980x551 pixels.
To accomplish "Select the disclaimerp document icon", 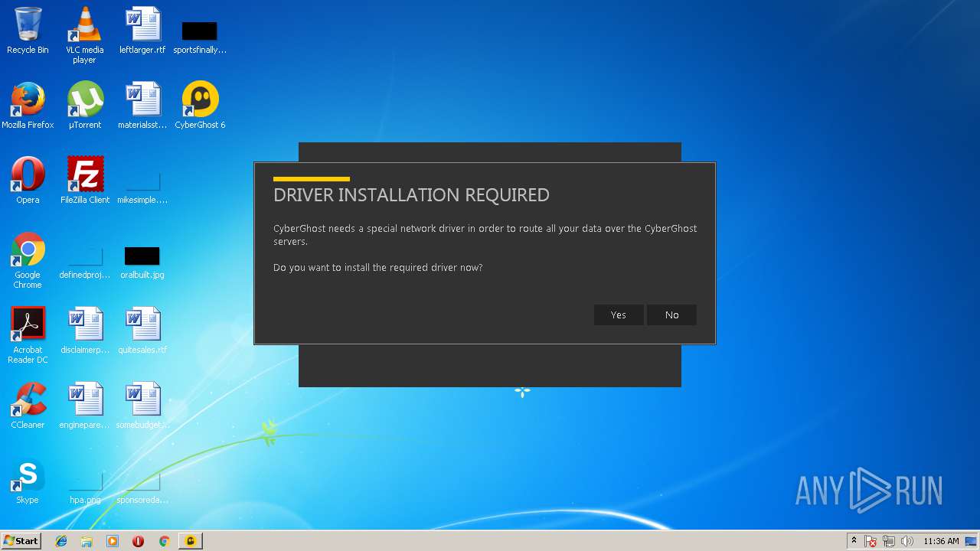I will point(85,331).
